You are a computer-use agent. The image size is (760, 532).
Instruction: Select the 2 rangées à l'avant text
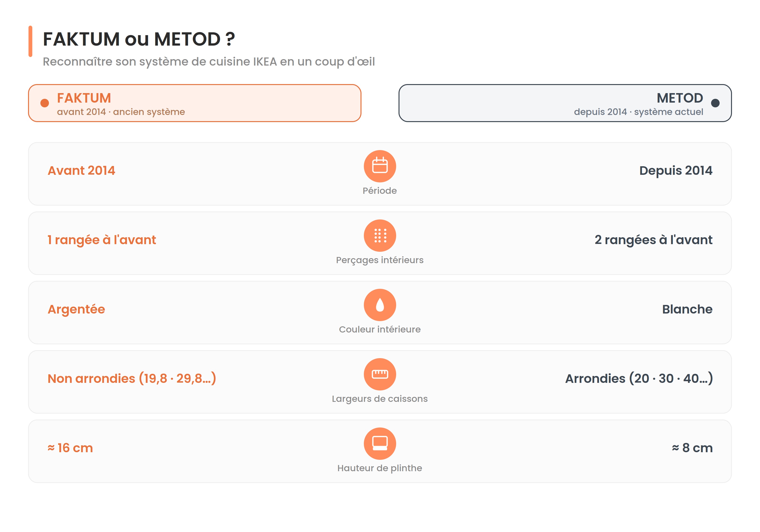pyautogui.click(x=653, y=240)
